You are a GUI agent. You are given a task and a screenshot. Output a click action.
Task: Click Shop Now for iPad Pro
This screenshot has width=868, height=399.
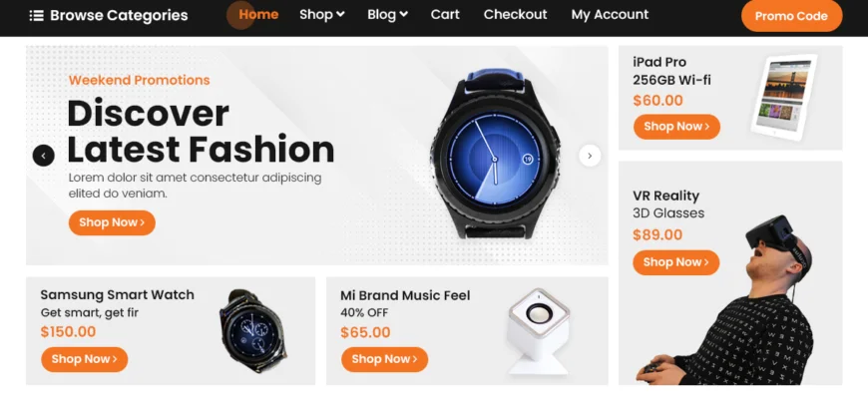coord(676,126)
